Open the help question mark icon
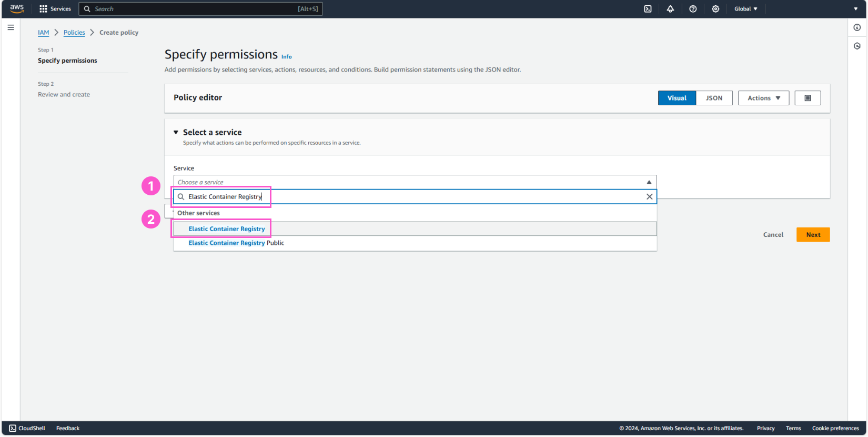The width and height of the screenshot is (868, 437). (693, 9)
